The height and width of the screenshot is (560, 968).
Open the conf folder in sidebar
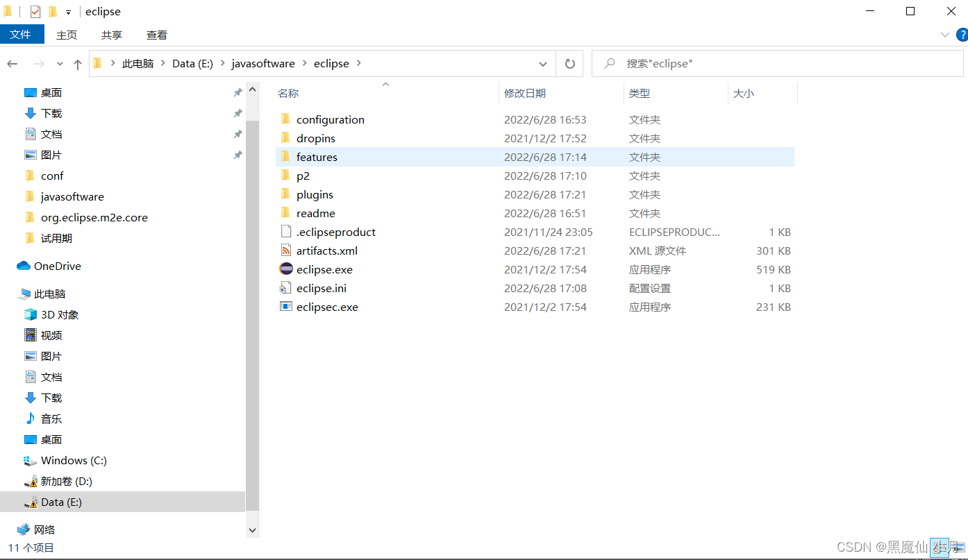(52, 176)
